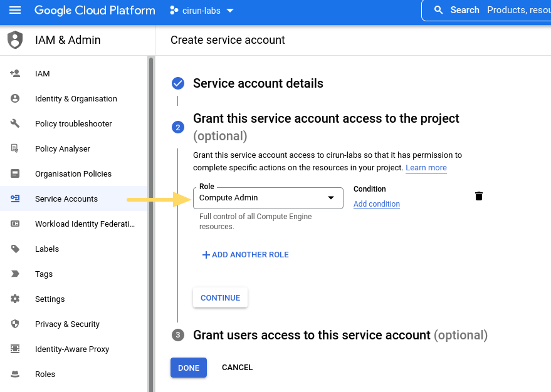Open the cirun-labs project selector
The image size is (551, 392).
pos(201,10)
